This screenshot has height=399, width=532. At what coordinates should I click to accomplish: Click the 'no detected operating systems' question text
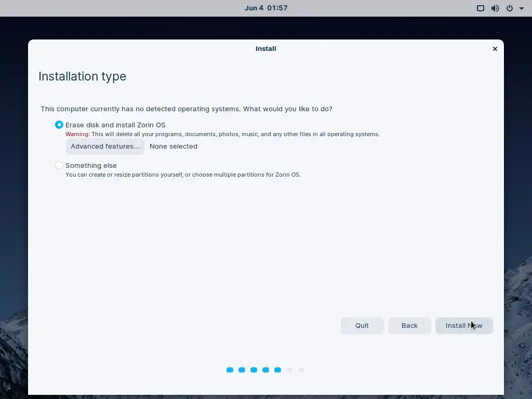click(187, 109)
